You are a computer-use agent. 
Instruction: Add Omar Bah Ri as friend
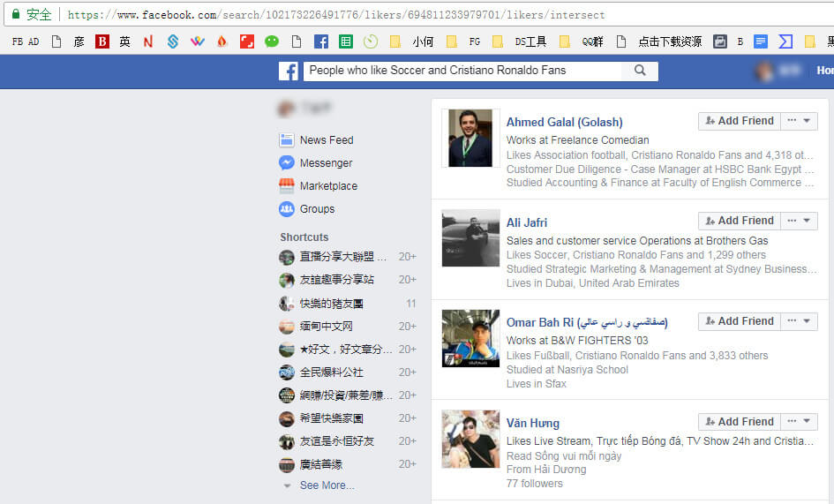tap(739, 321)
